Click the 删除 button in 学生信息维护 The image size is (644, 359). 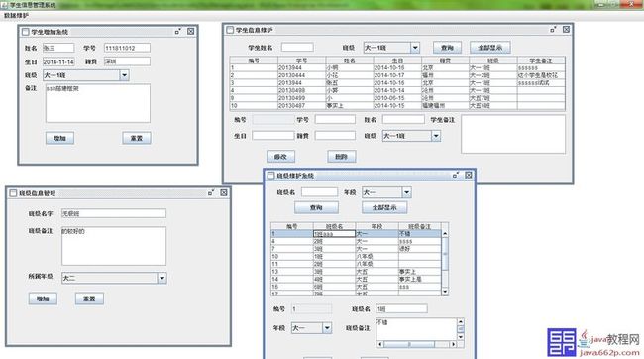pyautogui.click(x=342, y=157)
